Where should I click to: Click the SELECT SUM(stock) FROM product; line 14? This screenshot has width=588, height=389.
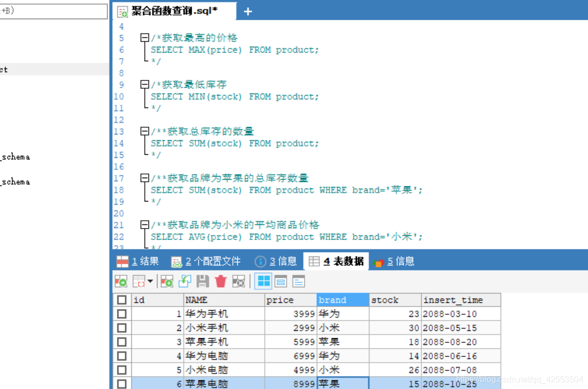click(x=234, y=143)
